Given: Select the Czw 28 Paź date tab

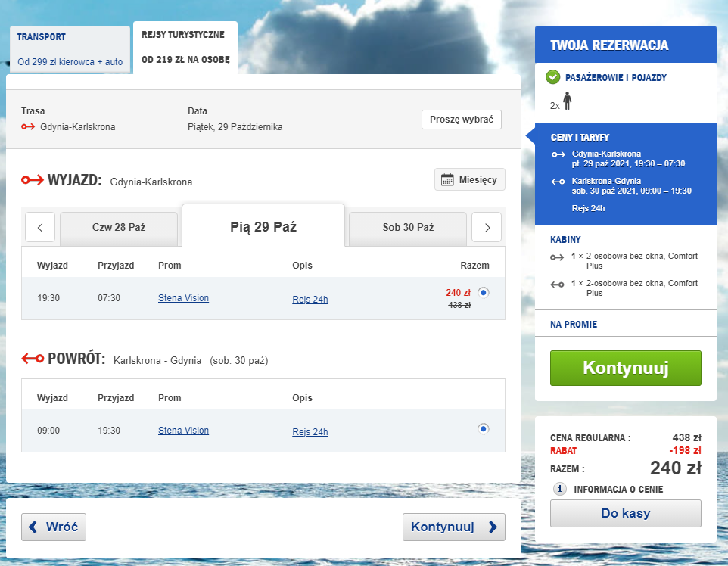Looking at the screenshot, I should (x=119, y=227).
